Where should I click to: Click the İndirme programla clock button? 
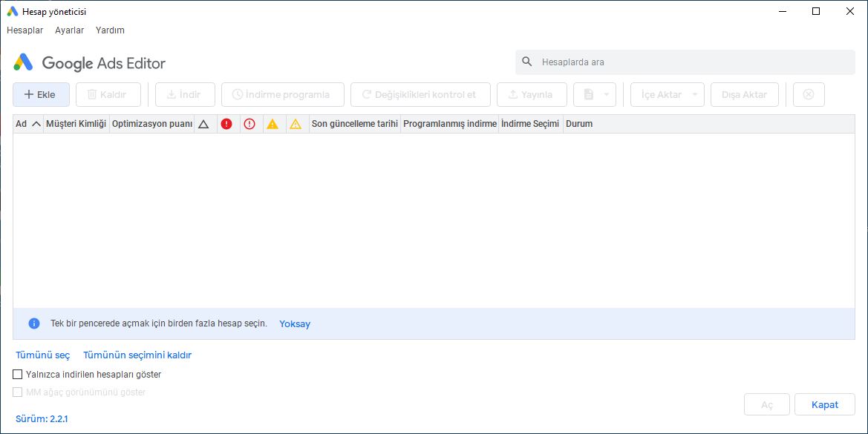coord(283,94)
